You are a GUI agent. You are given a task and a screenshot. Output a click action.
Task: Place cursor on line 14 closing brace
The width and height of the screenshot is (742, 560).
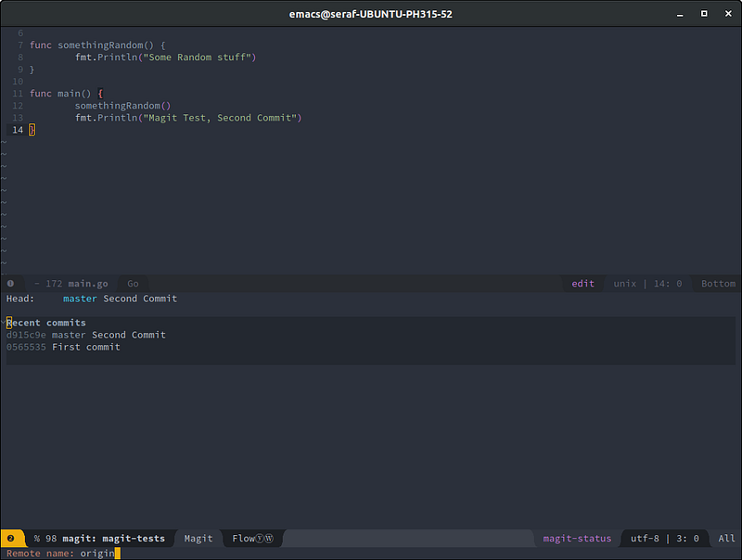[x=32, y=130]
